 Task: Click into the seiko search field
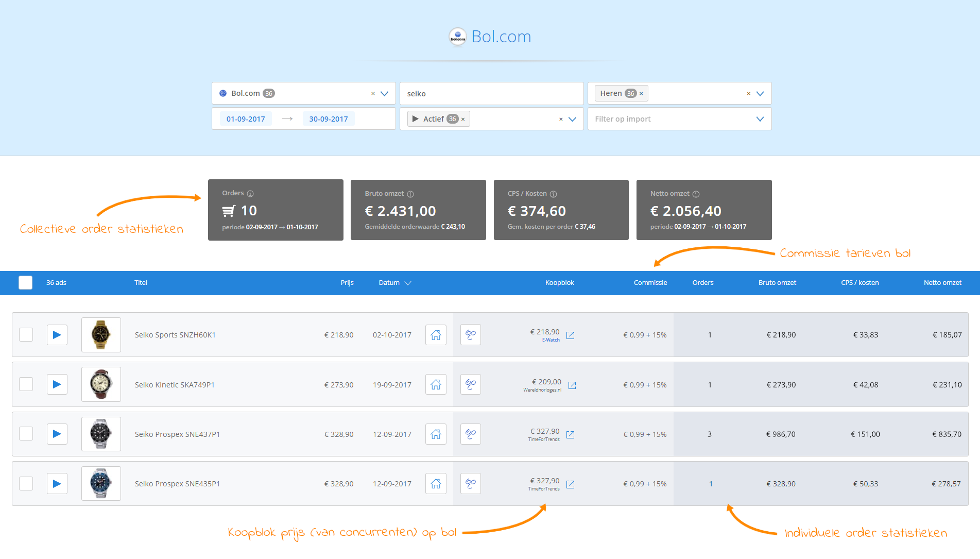click(491, 94)
